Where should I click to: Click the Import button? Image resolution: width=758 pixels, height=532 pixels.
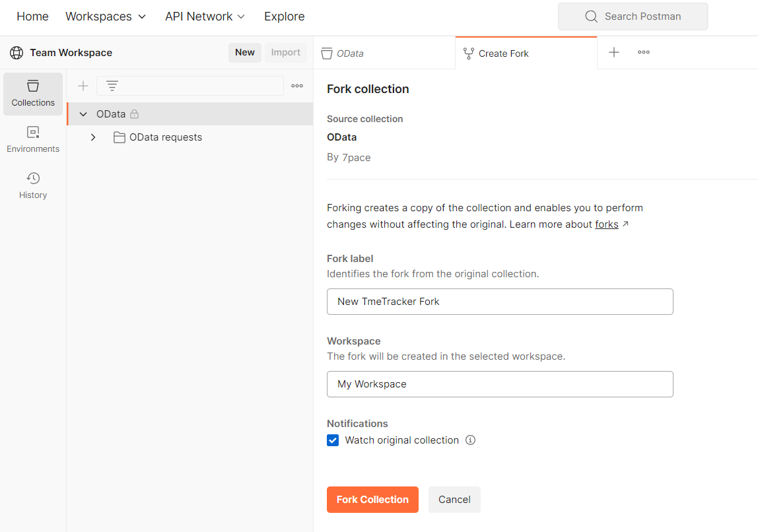(x=286, y=53)
